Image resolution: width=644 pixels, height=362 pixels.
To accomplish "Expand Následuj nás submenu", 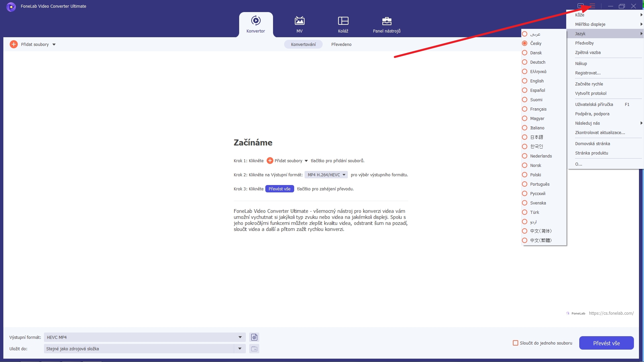I will 605,123.
